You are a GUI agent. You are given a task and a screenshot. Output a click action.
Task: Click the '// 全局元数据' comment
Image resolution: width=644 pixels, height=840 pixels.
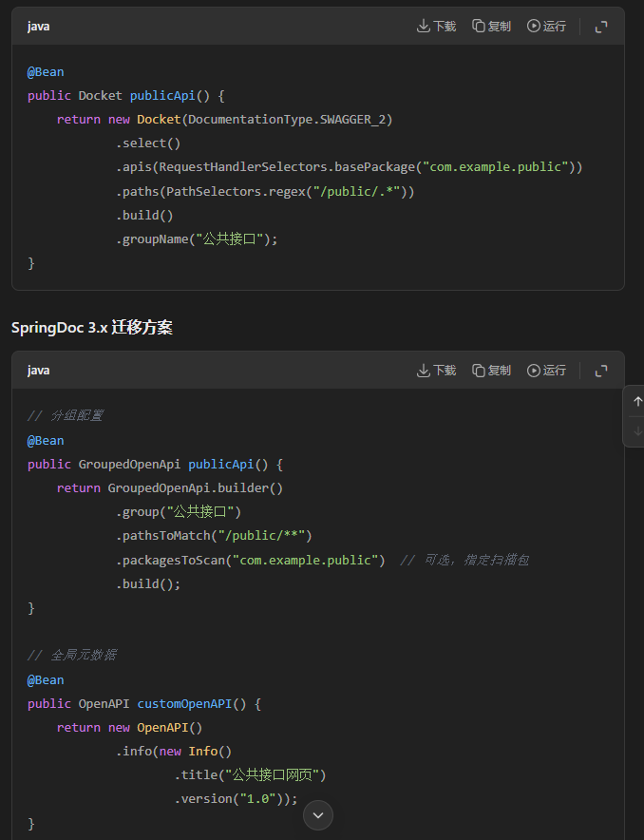(72, 655)
